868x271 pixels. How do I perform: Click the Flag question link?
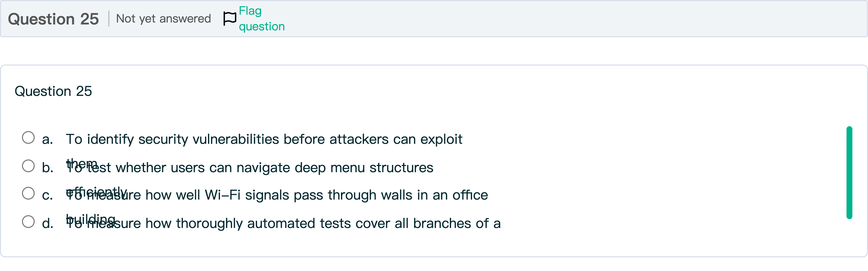click(261, 19)
